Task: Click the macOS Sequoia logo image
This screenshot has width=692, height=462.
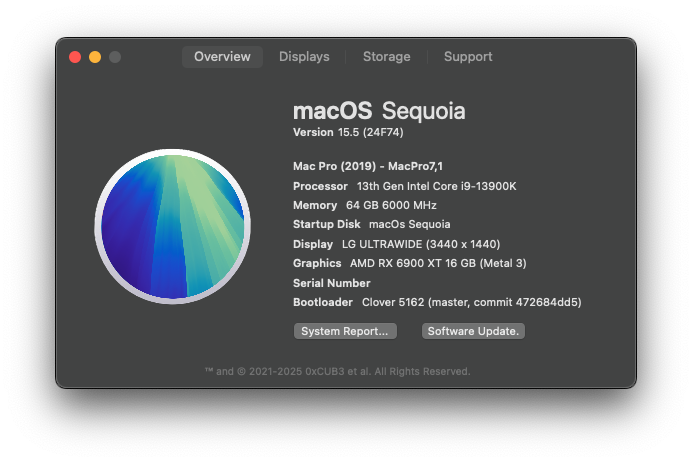Action: pos(173,226)
